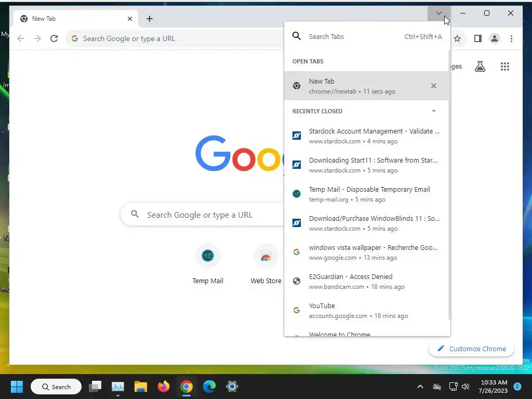Open the resource monitor taskbar app
Viewport: 532px width, 399px height.
[x=118, y=387]
